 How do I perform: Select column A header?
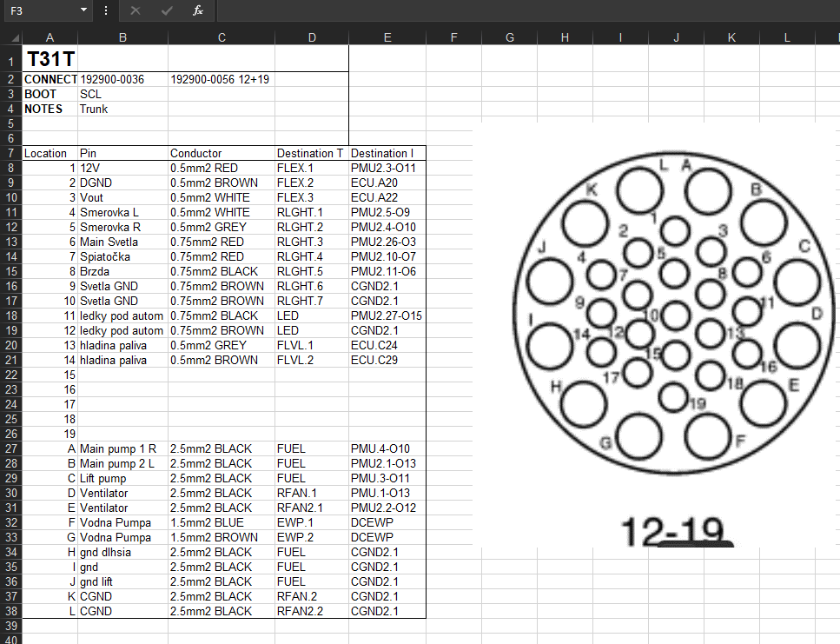(x=50, y=37)
